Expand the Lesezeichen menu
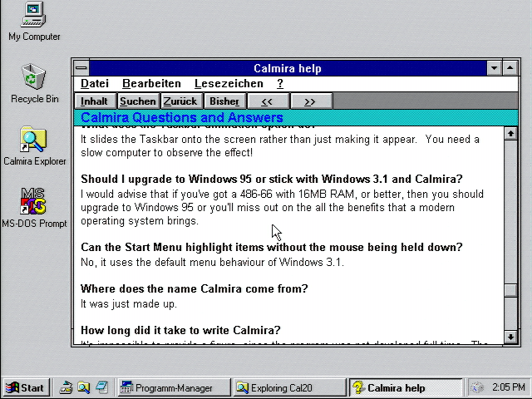532x399 pixels. coord(229,84)
